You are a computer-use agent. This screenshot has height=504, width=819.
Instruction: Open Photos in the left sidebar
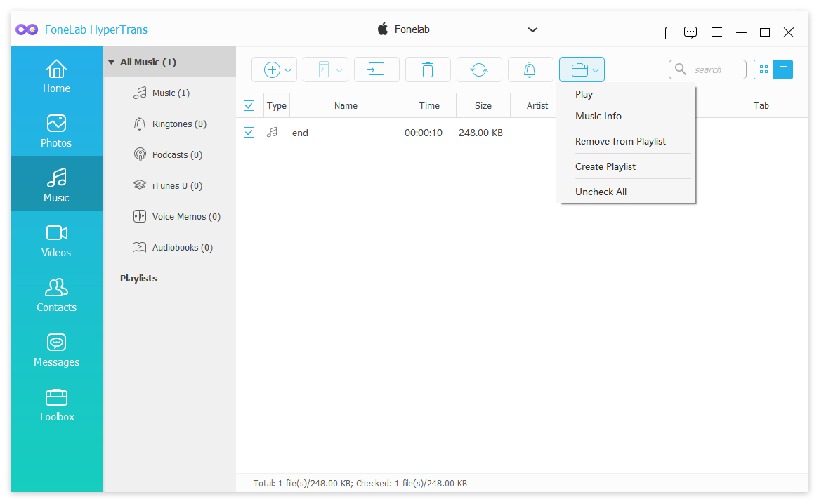(56, 131)
